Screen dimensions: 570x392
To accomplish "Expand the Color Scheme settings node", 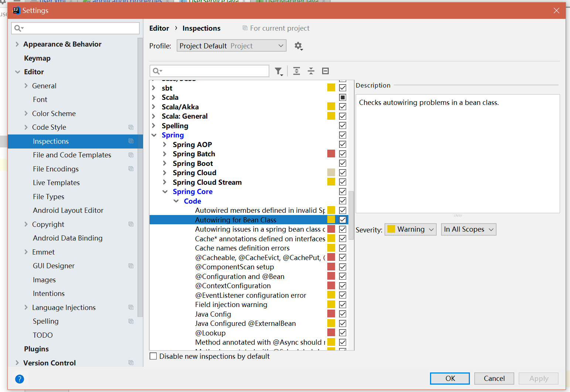I will (x=26, y=113).
